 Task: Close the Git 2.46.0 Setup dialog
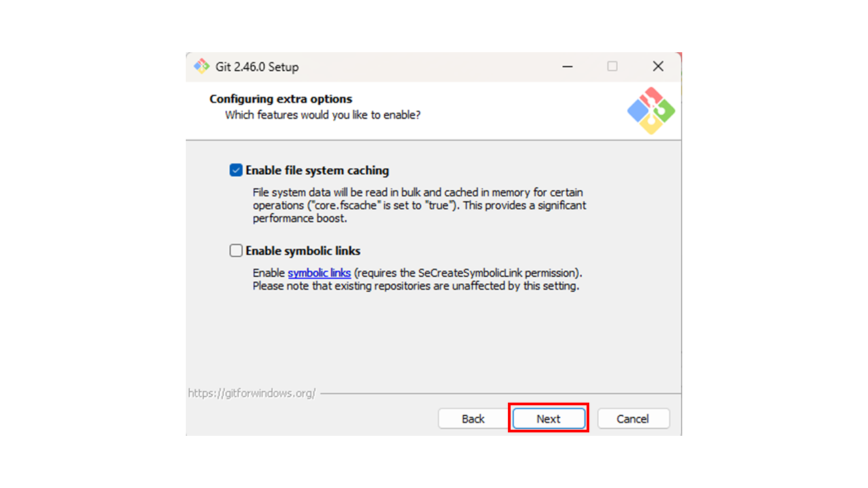[658, 66]
